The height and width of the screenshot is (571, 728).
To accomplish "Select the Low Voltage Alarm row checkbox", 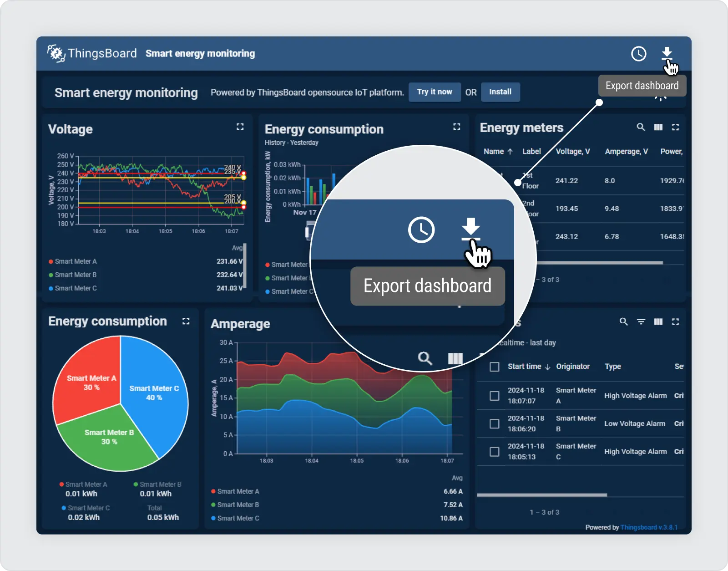I will pos(494,424).
